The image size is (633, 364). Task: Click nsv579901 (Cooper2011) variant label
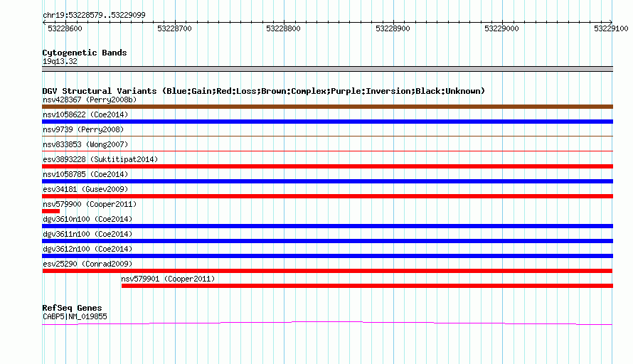click(x=168, y=279)
